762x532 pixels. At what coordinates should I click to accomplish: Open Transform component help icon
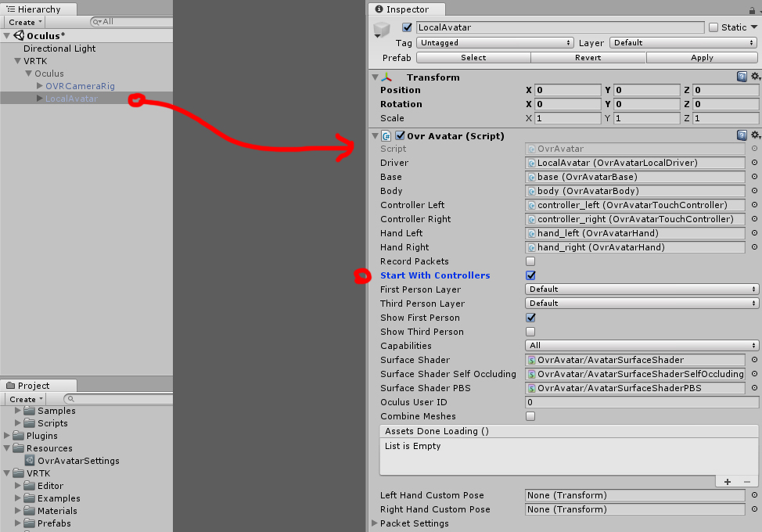(742, 77)
